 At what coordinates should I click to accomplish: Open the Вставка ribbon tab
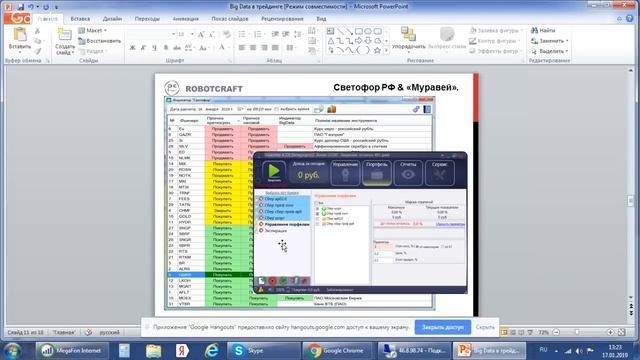click(80, 19)
